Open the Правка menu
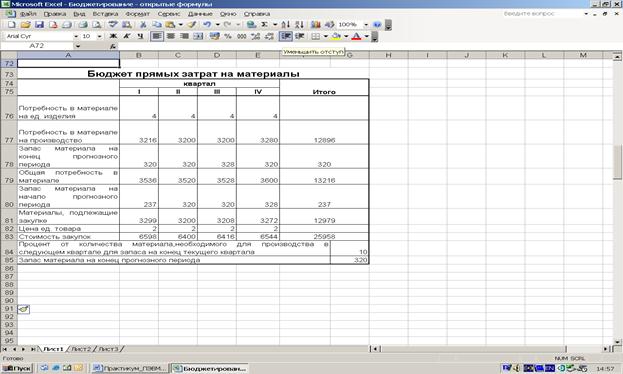623x374 pixels. pos(55,14)
